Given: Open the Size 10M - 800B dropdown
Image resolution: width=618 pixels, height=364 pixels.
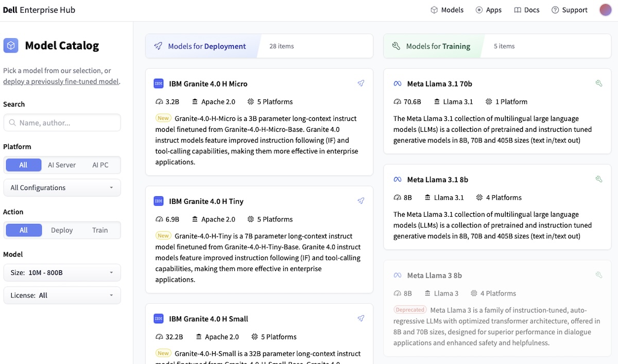Looking at the screenshot, I should pyautogui.click(x=62, y=272).
